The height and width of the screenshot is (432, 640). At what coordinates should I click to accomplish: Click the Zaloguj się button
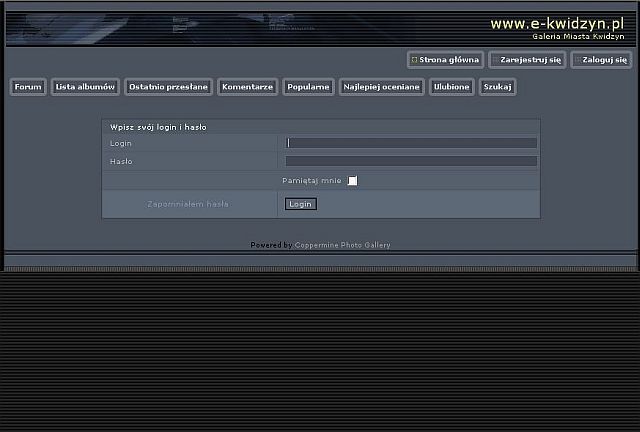coord(604,60)
